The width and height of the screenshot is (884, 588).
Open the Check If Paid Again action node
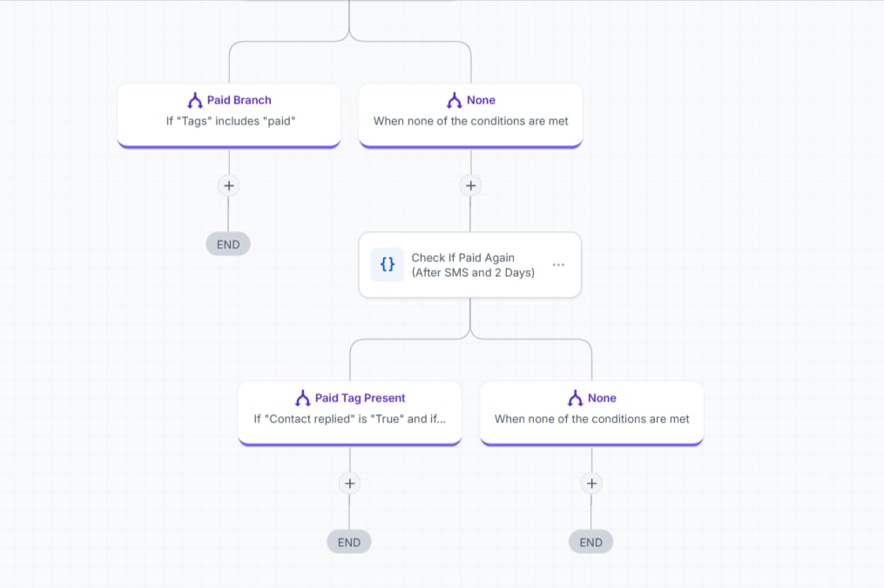pyautogui.click(x=470, y=265)
